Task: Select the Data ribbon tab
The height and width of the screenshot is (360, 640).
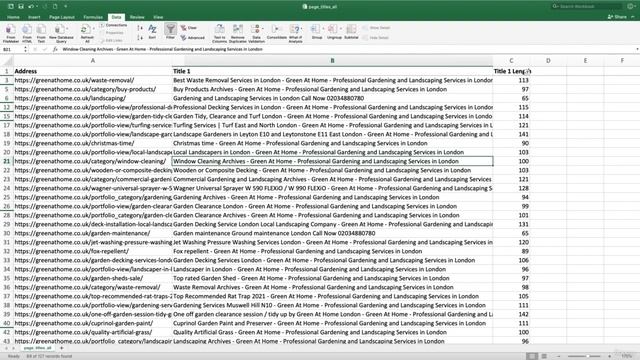Action: click(116, 17)
